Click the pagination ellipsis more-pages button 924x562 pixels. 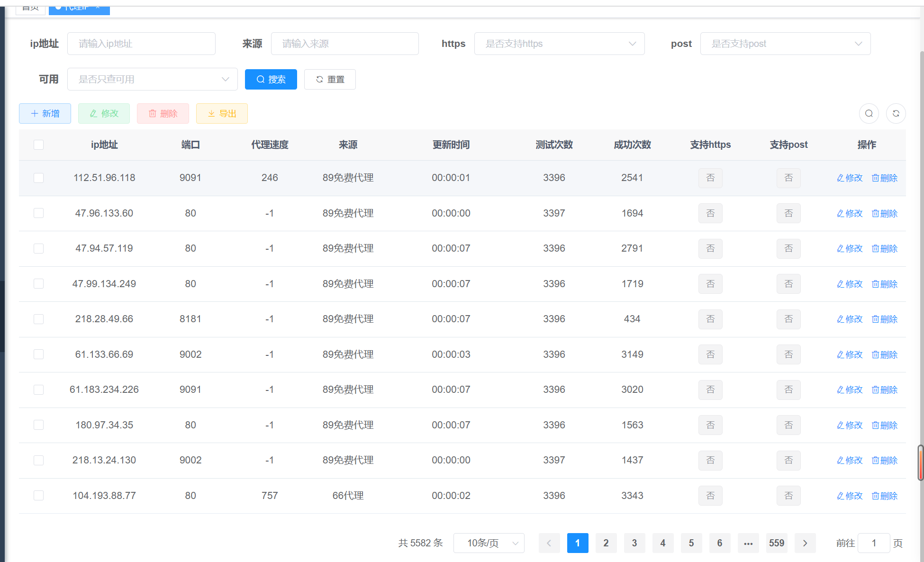tap(748, 543)
